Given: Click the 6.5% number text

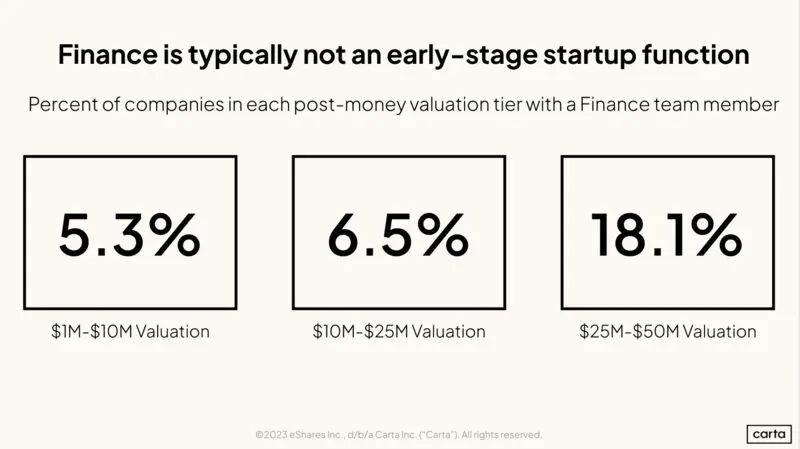Looking at the screenshot, I should [x=398, y=235].
